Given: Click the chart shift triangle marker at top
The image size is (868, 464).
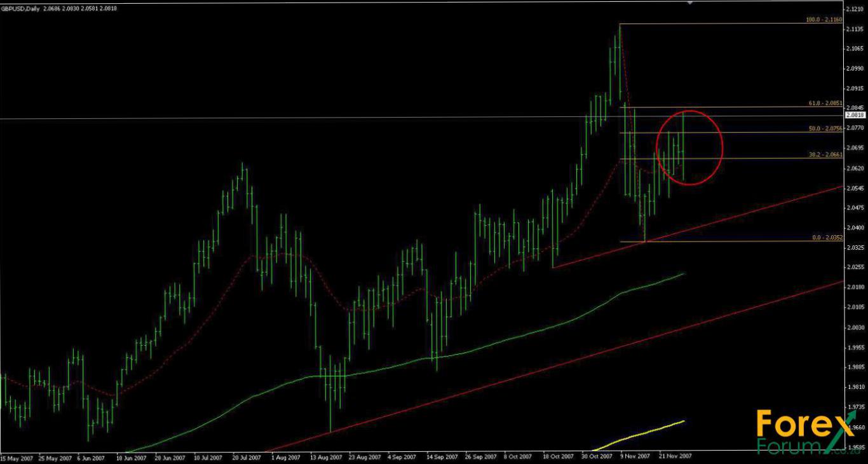Looking at the screenshot, I should [690, 3].
